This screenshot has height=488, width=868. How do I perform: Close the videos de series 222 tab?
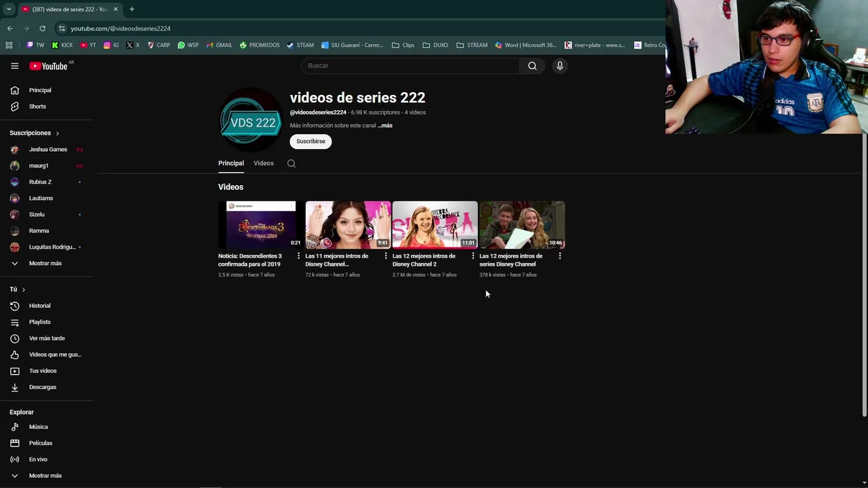[x=115, y=9]
